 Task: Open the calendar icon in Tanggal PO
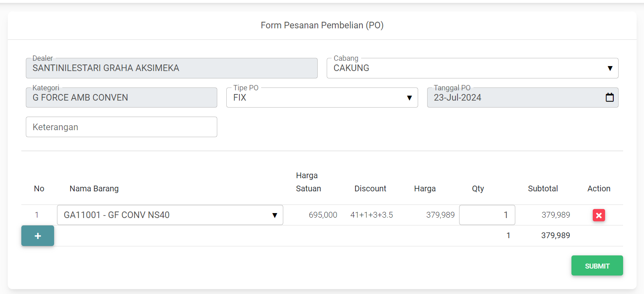click(610, 97)
